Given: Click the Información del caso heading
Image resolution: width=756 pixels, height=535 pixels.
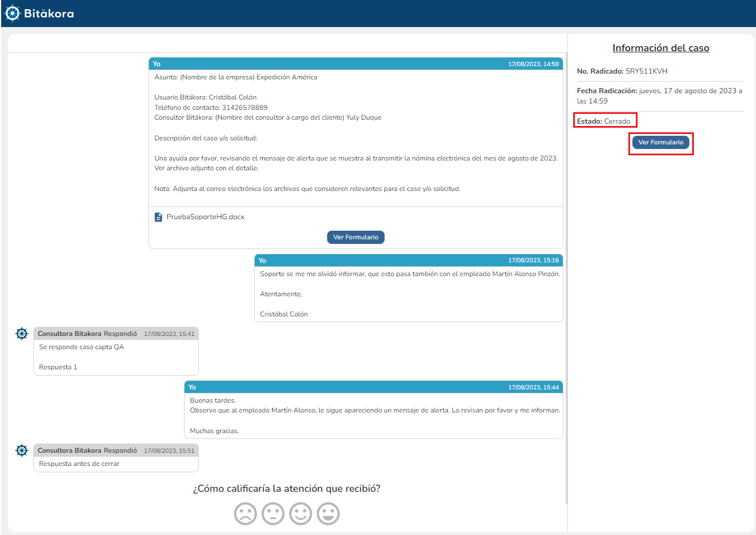Looking at the screenshot, I should click(x=661, y=48).
